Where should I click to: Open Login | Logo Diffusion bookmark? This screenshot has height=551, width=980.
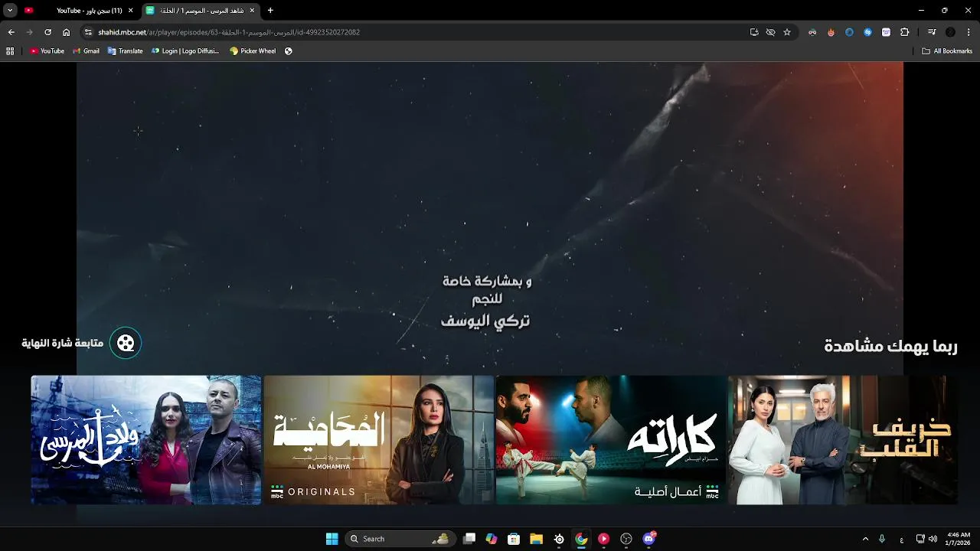tap(185, 51)
